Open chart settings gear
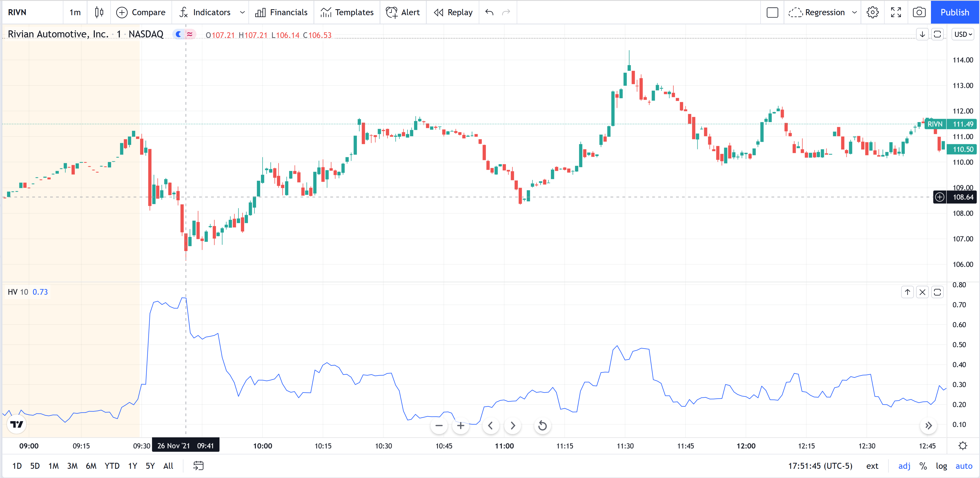The image size is (980, 478). 872,12
